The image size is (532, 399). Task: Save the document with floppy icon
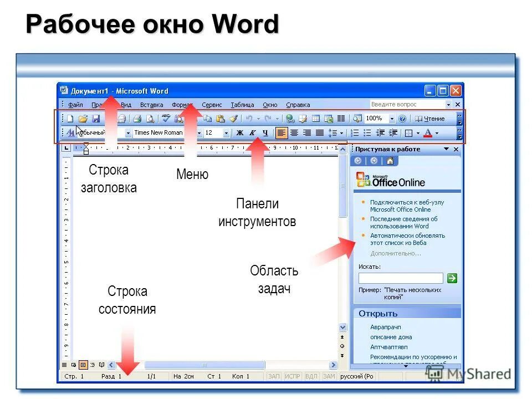pos(96,119)
